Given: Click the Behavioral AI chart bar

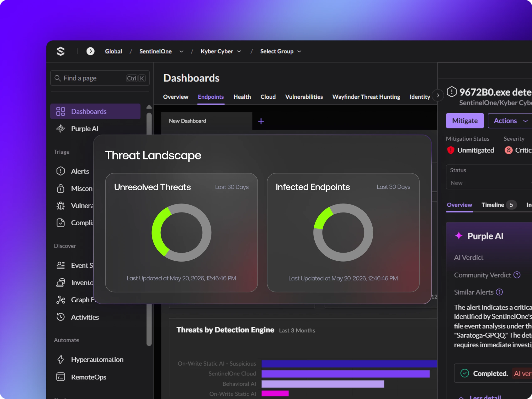Looking at the screenshot, I should point(323,384).
